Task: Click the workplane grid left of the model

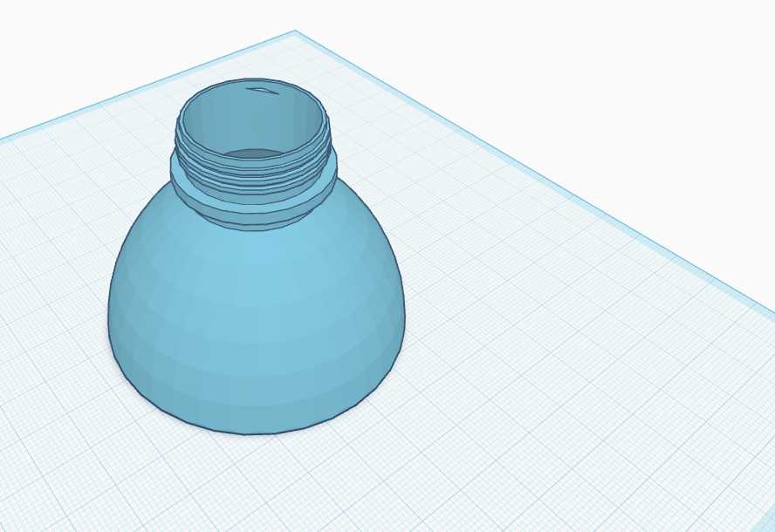Action: click(54, 297)
